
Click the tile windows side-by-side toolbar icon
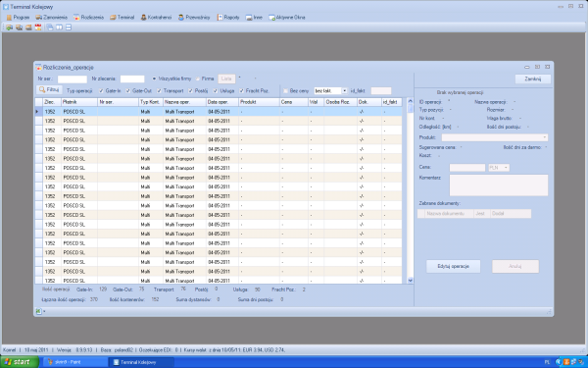click(x=59, y=27)
